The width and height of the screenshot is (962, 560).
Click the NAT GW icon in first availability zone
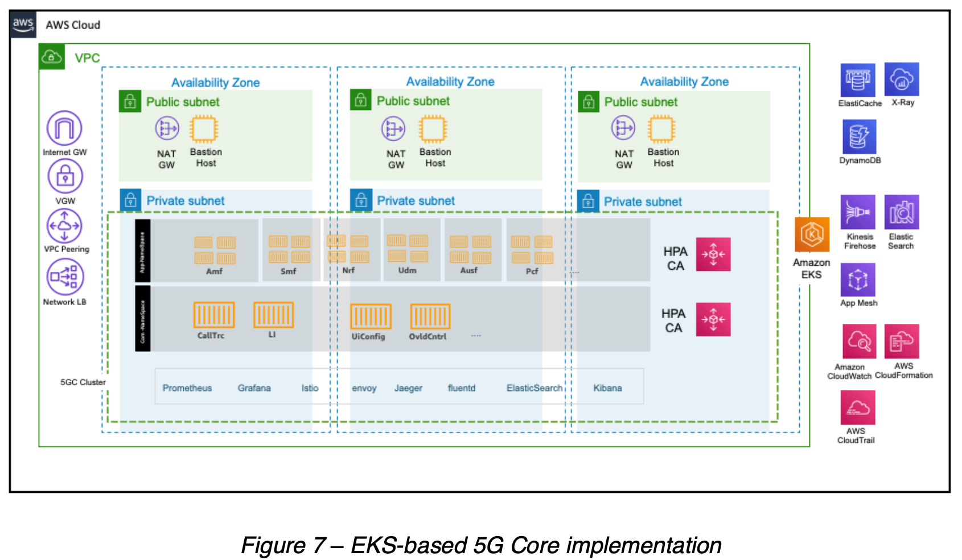tap(167, 129)
